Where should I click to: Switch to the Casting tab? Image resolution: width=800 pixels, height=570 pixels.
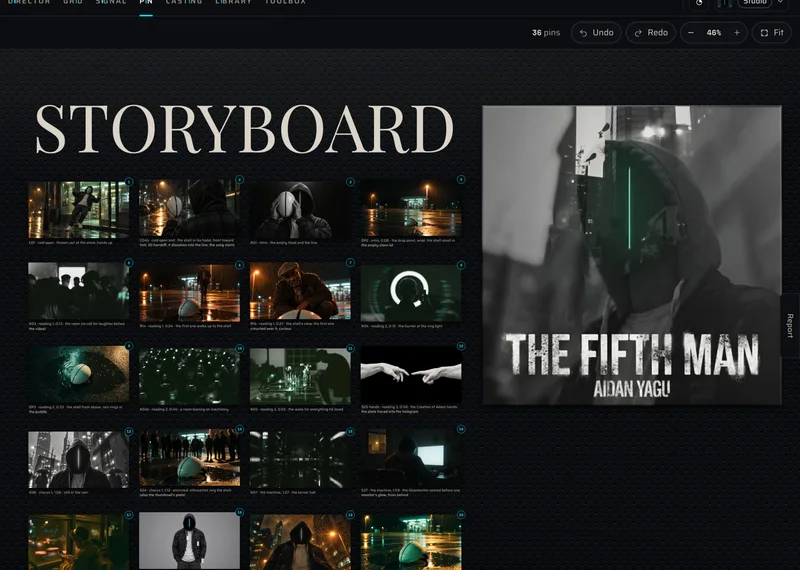[184, 3]
